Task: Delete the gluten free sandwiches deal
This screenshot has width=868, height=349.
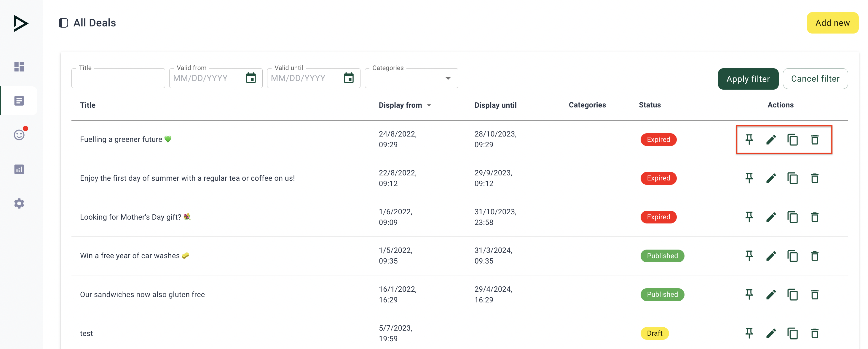Action: (814, 294)
